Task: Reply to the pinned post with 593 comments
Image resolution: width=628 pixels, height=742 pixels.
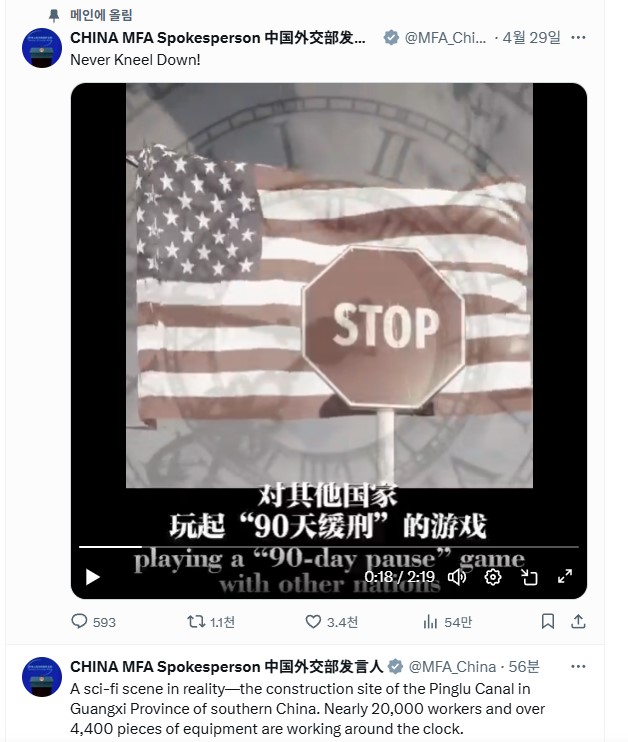Action: point(93,621)
